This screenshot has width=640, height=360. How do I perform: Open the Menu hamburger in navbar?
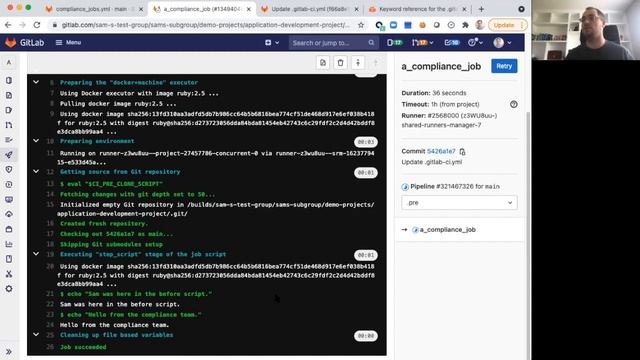[68, 42]
